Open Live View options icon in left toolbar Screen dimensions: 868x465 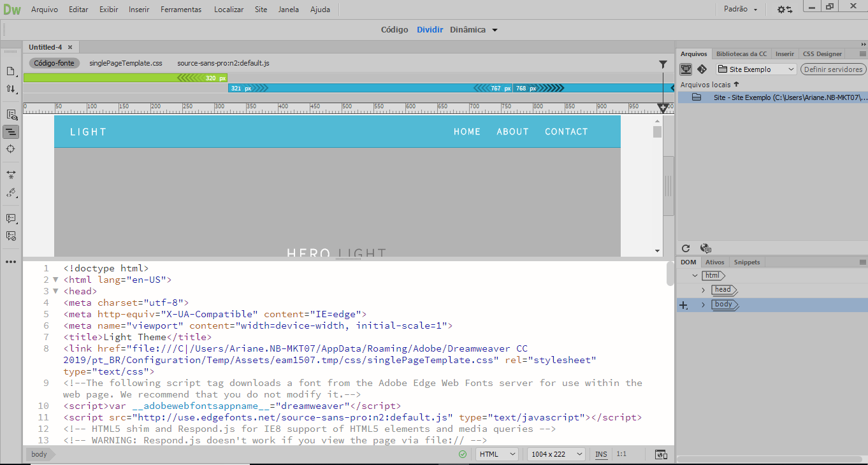tap(11, 115)
